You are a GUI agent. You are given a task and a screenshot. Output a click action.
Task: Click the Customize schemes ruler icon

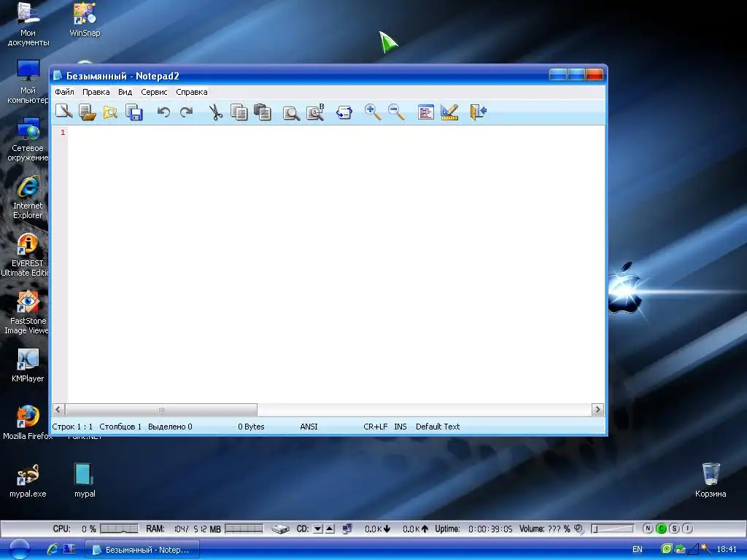point(449,112)
